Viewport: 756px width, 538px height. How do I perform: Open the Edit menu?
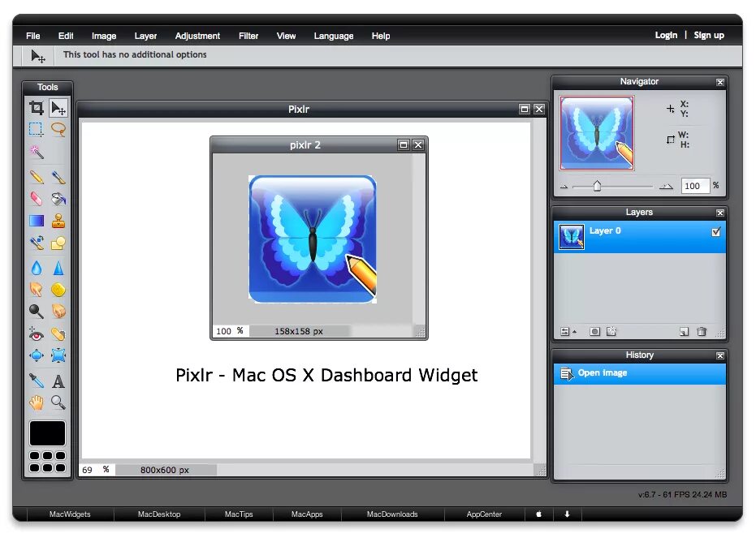(x=66, y=36)
